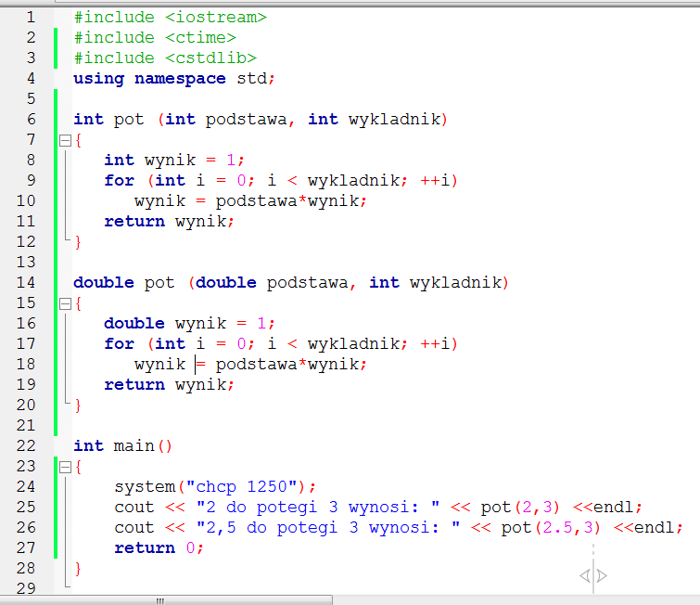Viewport: 700px width, 605px height.
Task: Click the closing brace on line 28
Action: [x=78, y=569]
